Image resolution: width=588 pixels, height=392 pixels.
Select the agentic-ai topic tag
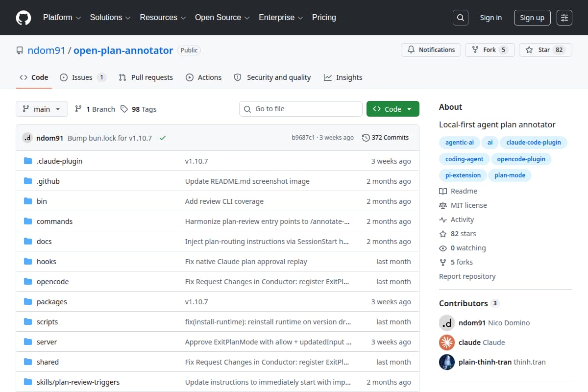[x=459, y=143]
